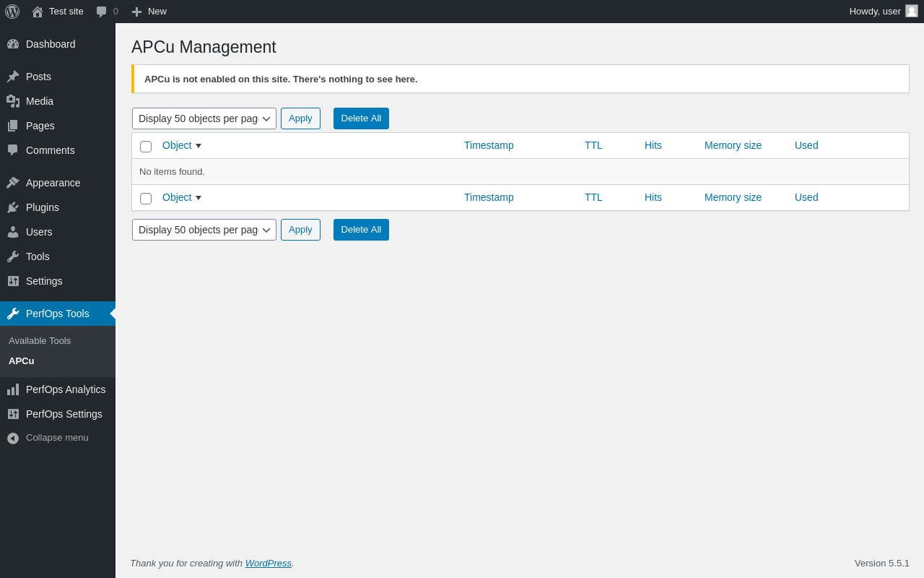This screenshot has height=578, width=924.
Task: Click the Plugins plug icon
Action: [x=13, y=207]
